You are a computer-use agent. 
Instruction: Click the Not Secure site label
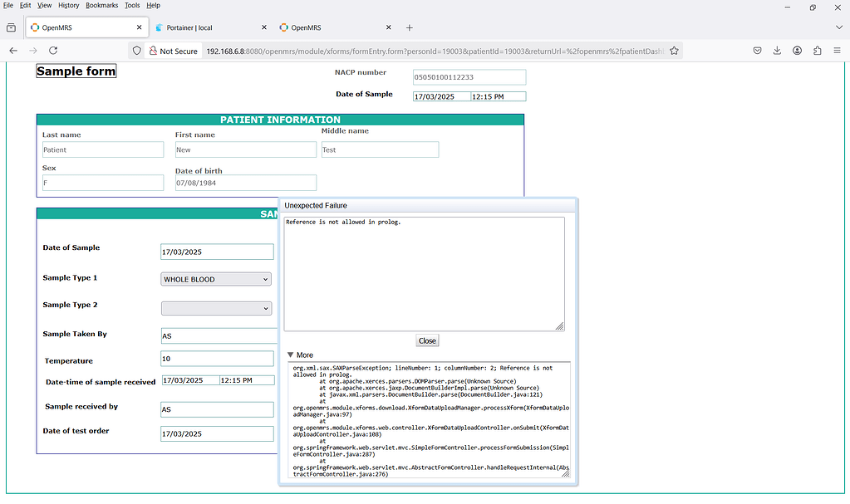[x=174, y=51]
